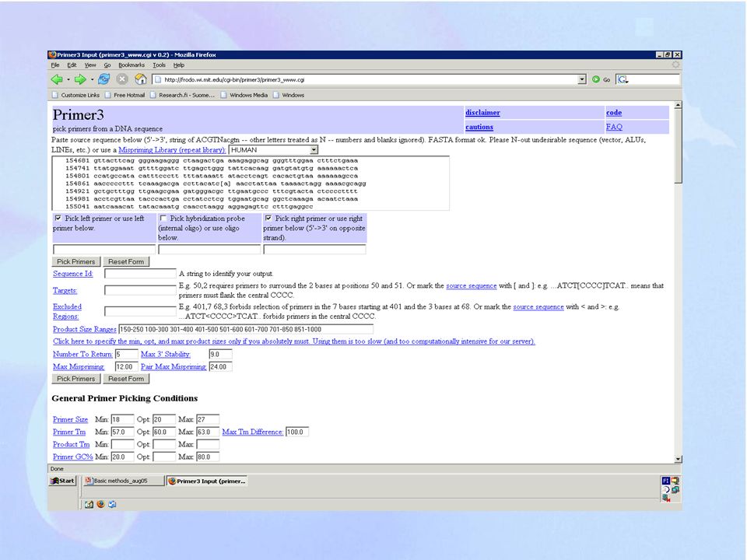Open the Help menu
The image size is (747, 560).
click(179, 65)
